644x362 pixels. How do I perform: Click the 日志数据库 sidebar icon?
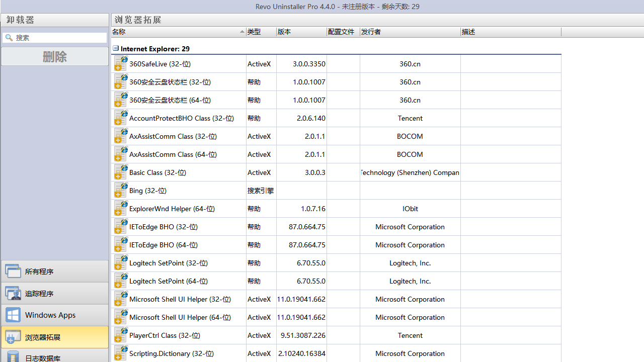[13, 356]
